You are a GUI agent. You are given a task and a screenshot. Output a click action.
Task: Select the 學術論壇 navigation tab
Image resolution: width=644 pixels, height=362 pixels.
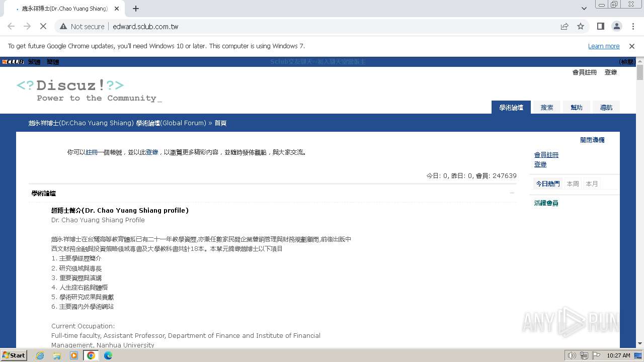(511, 107)
